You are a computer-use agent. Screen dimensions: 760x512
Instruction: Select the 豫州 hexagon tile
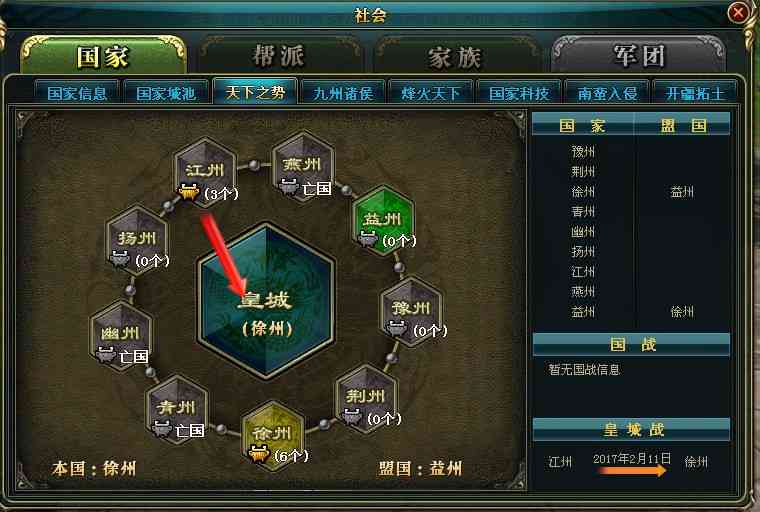pyautogui.click(x=411, y=311)
